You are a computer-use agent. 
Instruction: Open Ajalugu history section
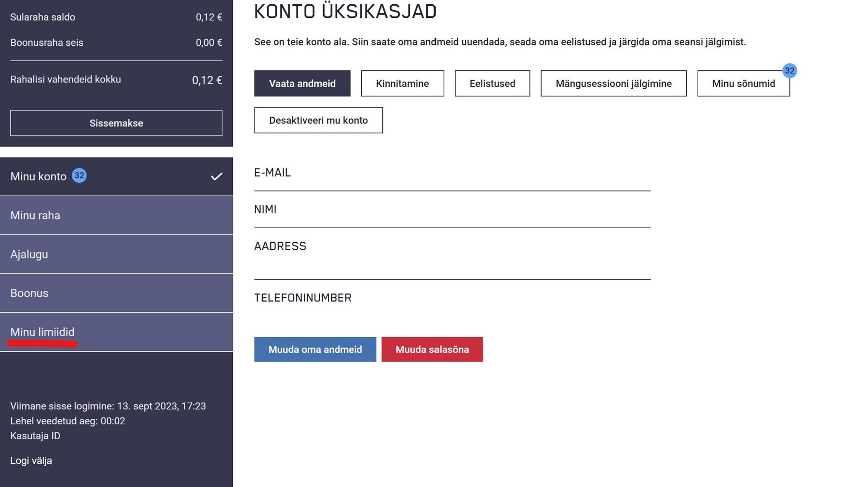pos(116,255)
